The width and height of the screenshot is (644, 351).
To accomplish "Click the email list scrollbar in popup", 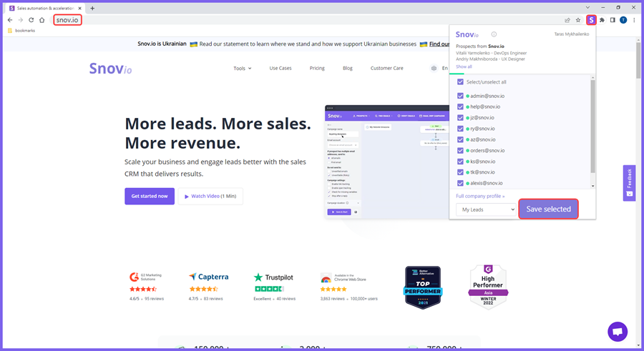I will 592,127.
